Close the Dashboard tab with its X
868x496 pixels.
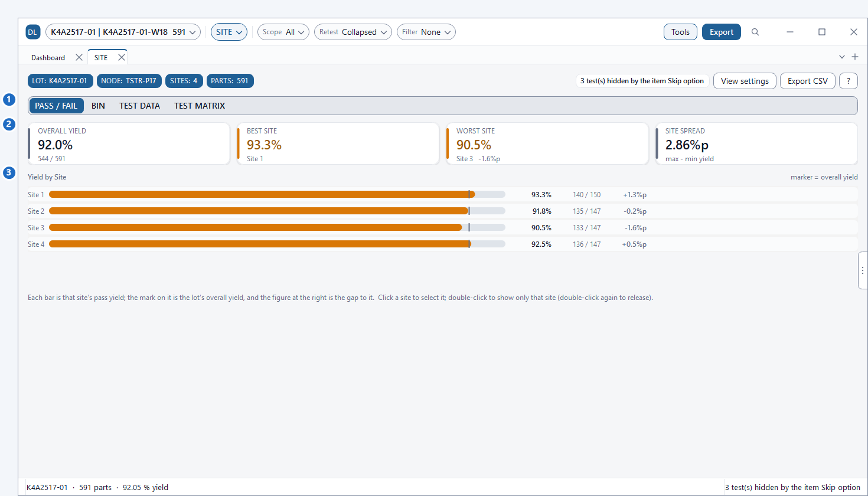[79, 57]
